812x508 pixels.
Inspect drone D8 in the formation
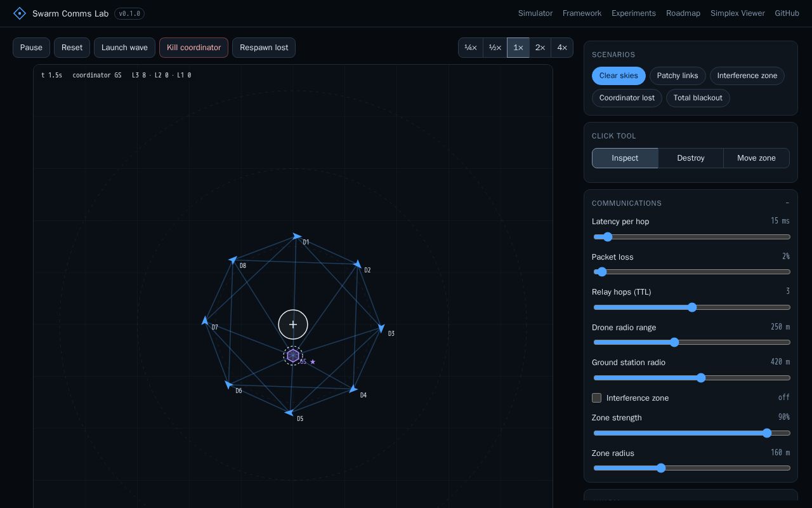pyautogui.click(x=233, y=260)
